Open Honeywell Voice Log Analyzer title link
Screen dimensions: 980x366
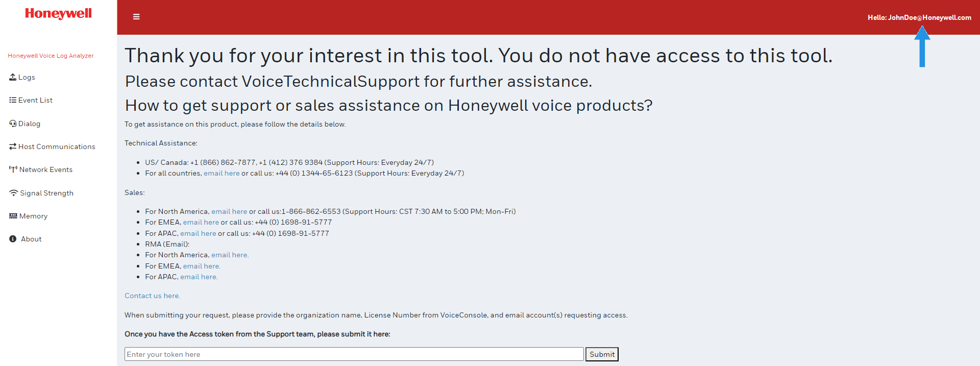tap(51, 56)
